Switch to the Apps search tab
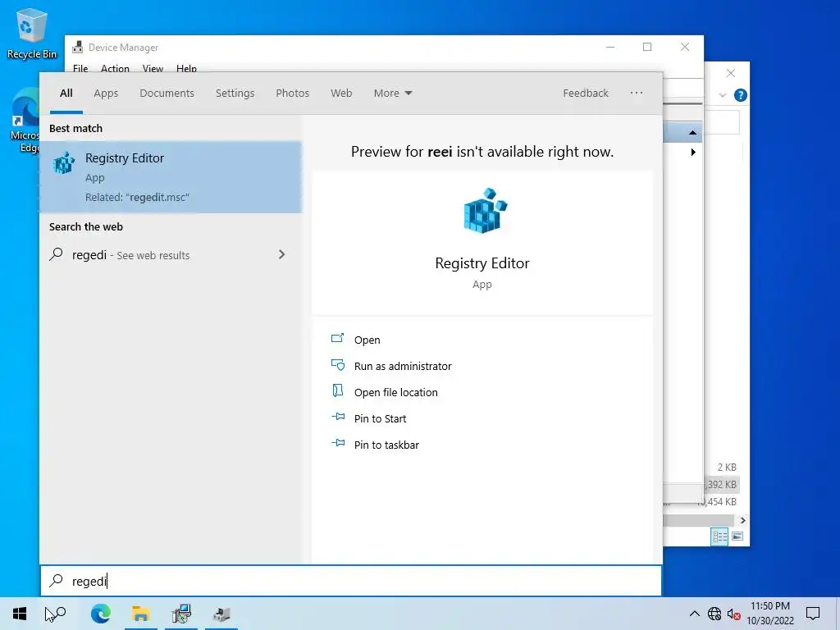 click(x=106, y=94)
